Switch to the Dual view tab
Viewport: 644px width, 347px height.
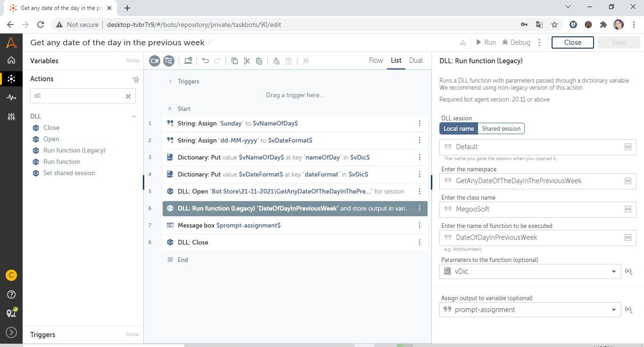coord(416,60)
